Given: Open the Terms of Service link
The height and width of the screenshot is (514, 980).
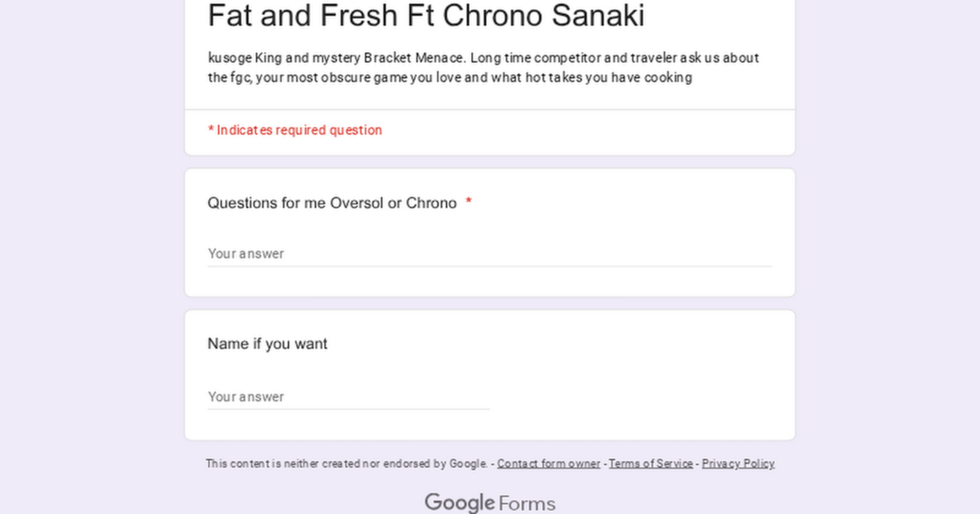Looking at the screenshot, I should pos(651,464).
